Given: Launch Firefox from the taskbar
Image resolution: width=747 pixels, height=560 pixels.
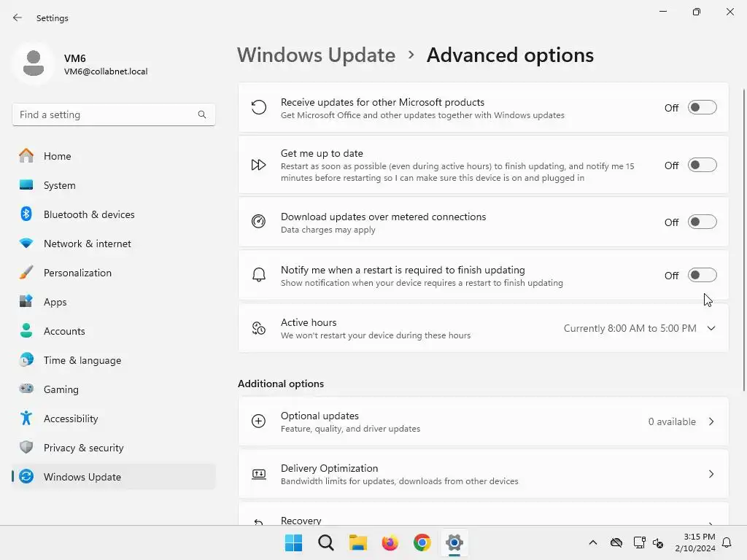Looking at the screenshot, I should (390, 542).
